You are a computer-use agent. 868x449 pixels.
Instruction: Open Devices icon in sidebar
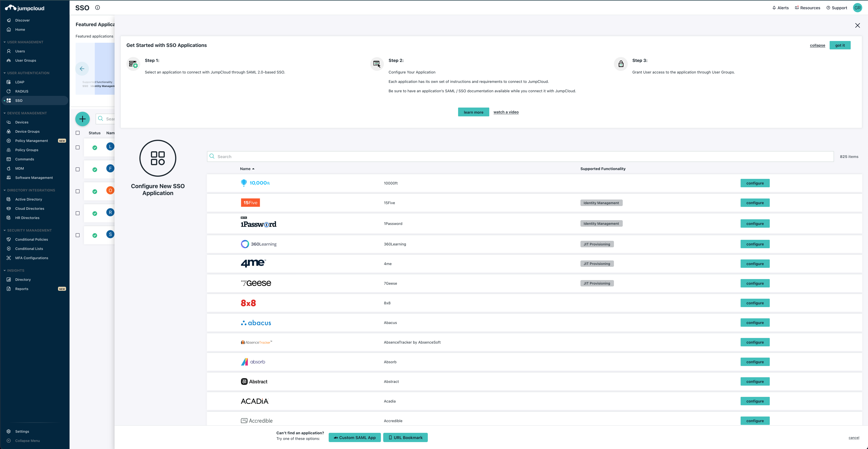[x=9, y=122]
